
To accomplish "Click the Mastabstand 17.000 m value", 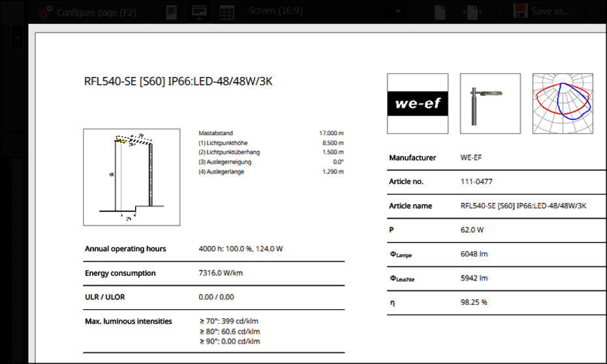I will (x=331, y=132).
